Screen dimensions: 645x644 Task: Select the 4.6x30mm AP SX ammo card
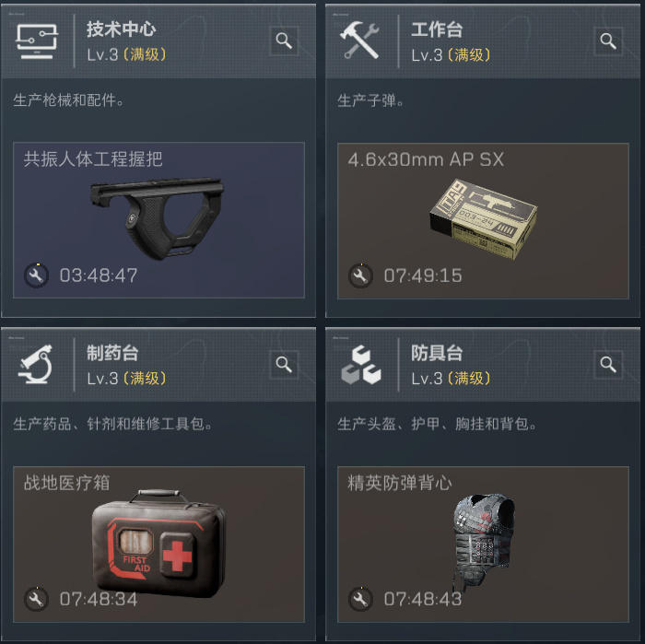[x=483, y=221]
